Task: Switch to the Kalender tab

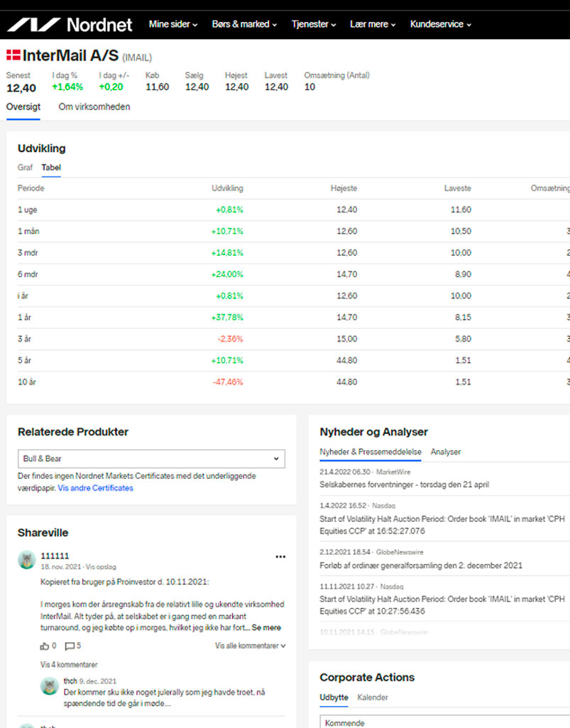Action: [x=373, y=697]
